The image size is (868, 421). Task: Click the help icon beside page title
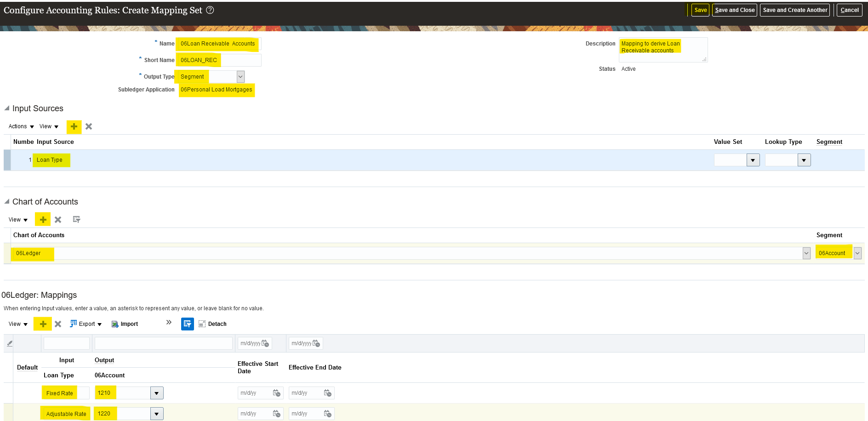pyautogui.click(x=210, y=10)
